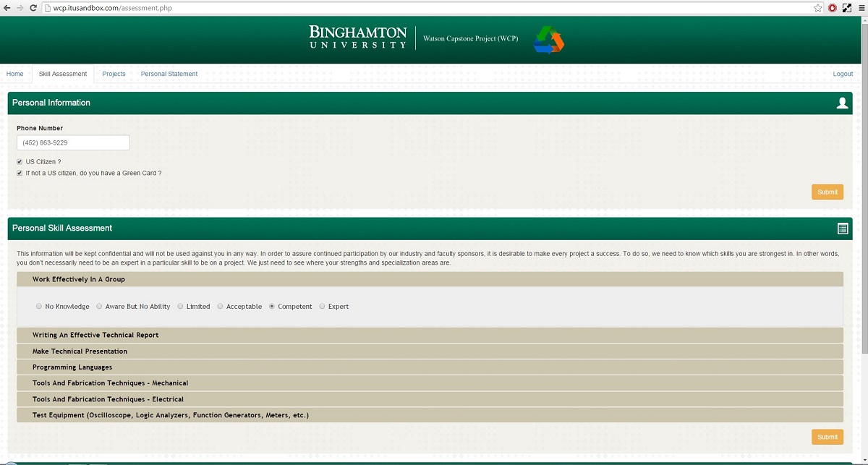Uncheck the US Citizen checkbox
This screenshot has width=868, height=465.
[x=20, y=162]
